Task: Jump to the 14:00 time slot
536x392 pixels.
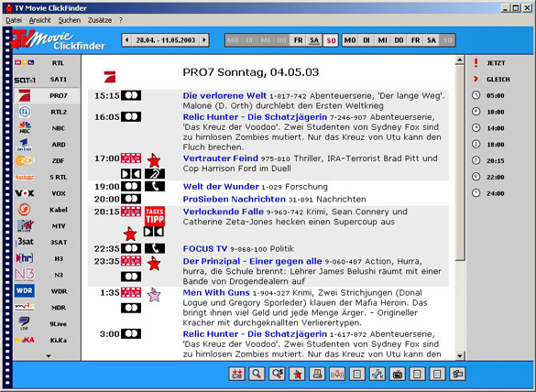Action: [x=488, y=128]
